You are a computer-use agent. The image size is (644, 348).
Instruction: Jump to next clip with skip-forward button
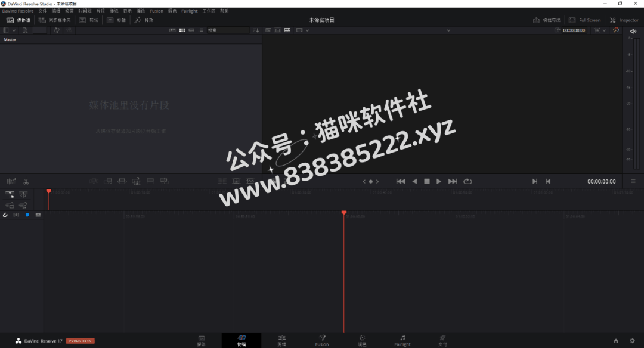[453, 181]
